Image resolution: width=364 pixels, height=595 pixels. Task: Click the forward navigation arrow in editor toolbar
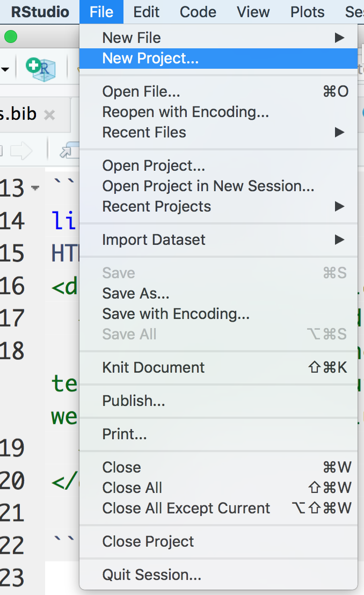[21, 151]
